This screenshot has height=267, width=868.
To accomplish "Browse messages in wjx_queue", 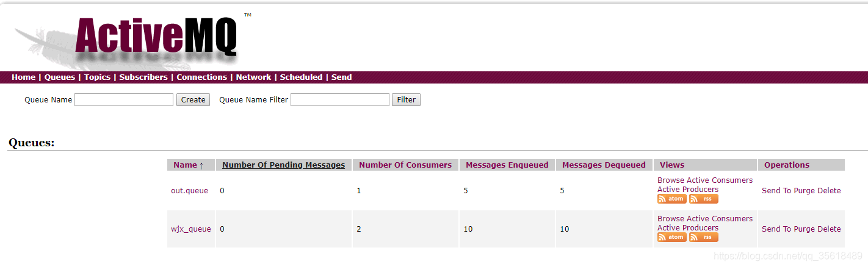I will point(671,219).
